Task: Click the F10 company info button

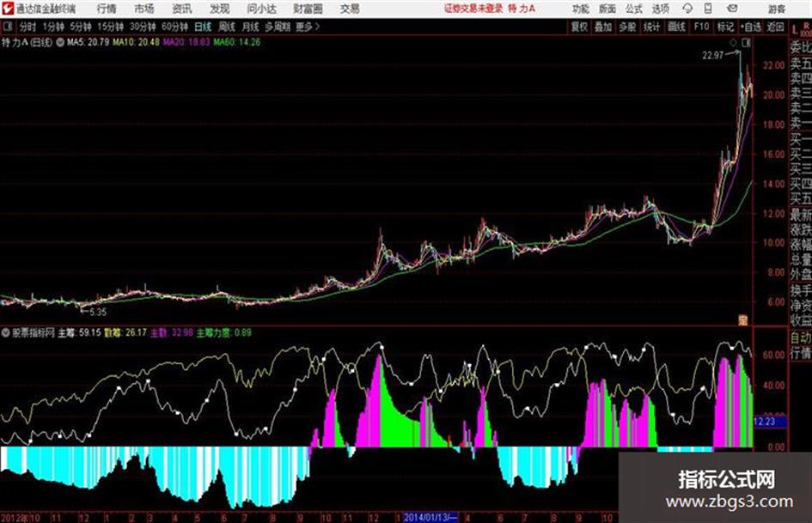Action: coord(701,27)
